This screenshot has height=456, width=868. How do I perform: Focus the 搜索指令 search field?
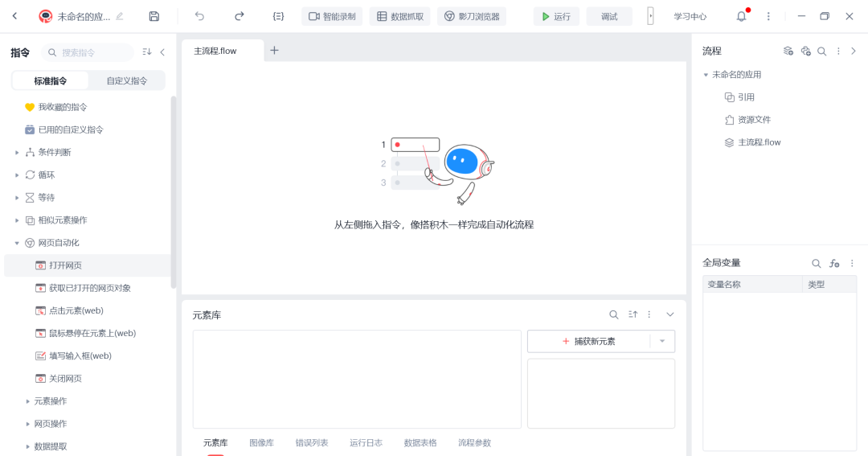pos(88,52)
